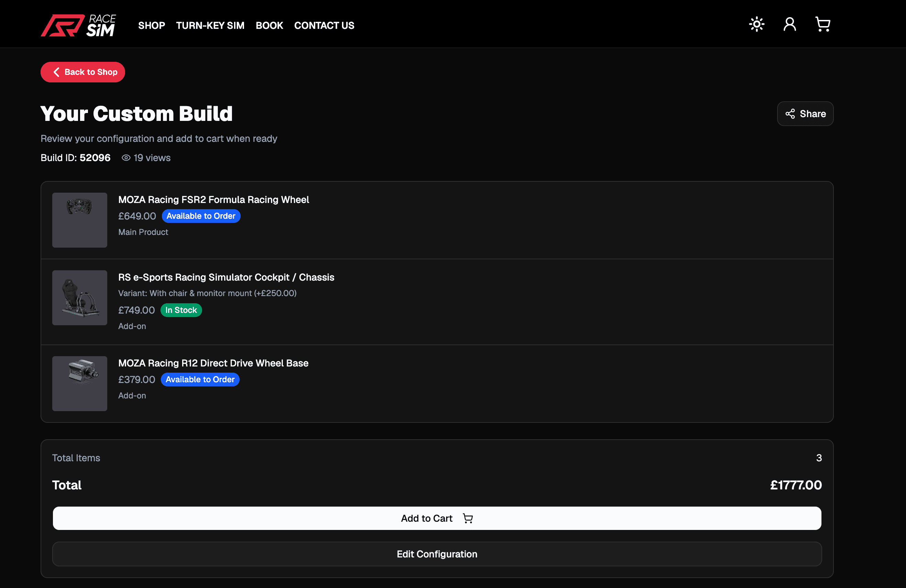Click the £749.00 price
The image size is (906, 588).
(x=137, y=310)
